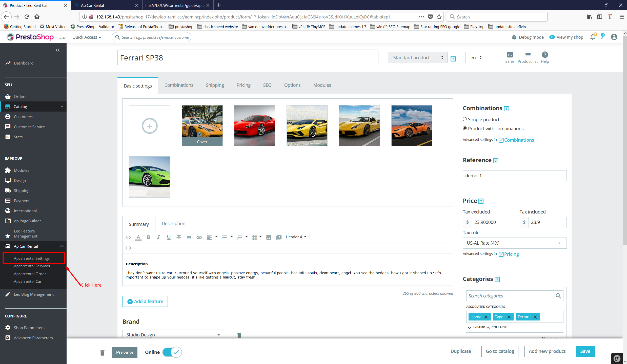The image size is (627, 364).
Task: Apply strikethrough formatting in editor
Action: point(179,237)
